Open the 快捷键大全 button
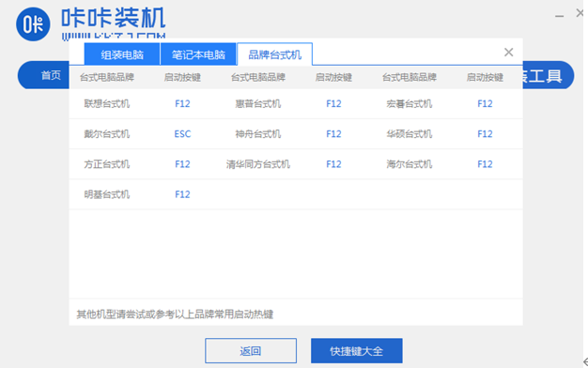The image size is (588, 368). pyautogui.click(x=357, y=351)
